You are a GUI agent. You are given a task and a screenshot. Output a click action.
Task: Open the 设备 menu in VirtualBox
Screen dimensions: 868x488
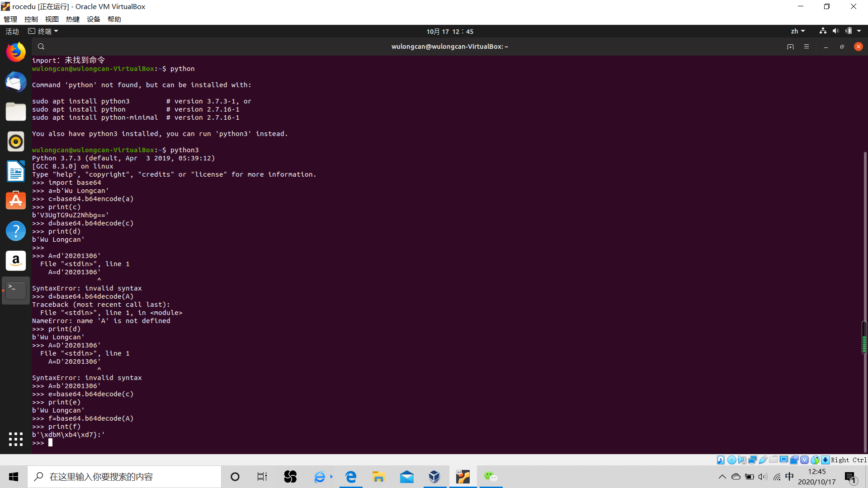coord(93,19)
